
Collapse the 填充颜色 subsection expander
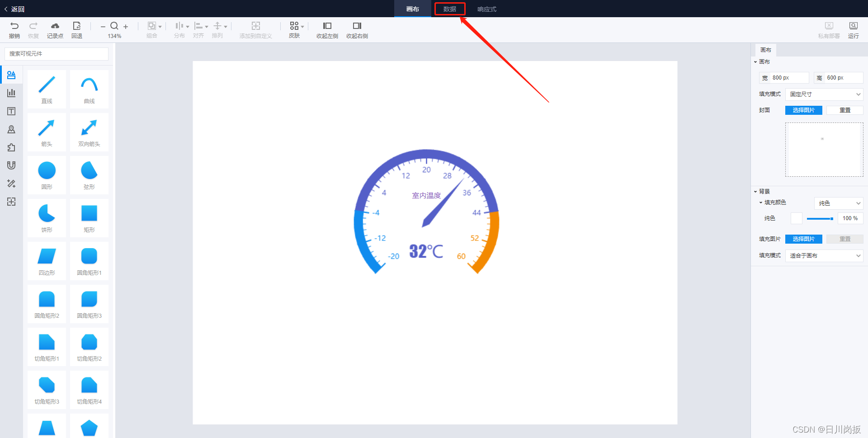coord(761,203)
